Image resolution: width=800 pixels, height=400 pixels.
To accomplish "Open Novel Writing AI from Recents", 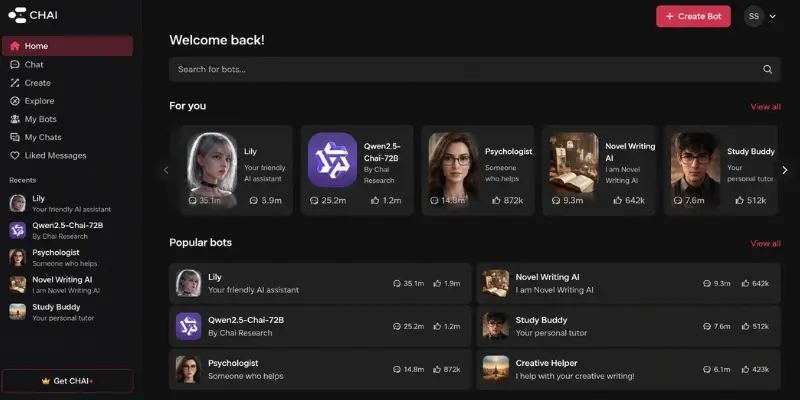I will (x=67, y=285).
